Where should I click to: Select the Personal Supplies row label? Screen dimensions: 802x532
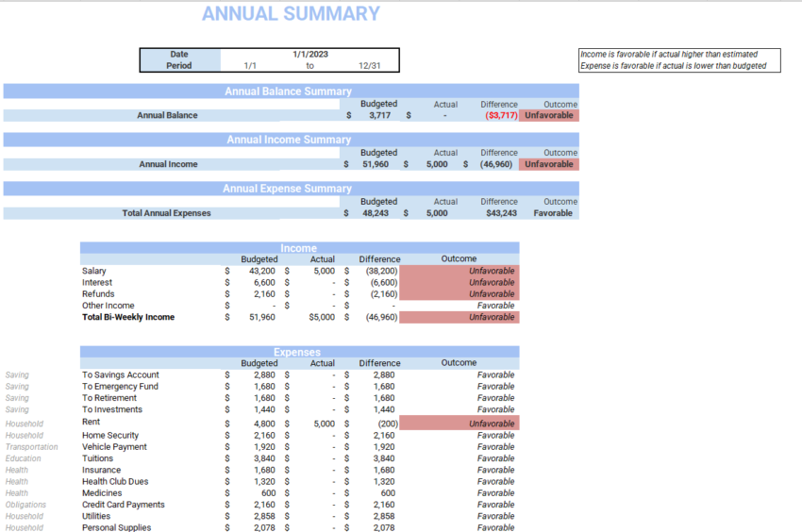[117, 527]
